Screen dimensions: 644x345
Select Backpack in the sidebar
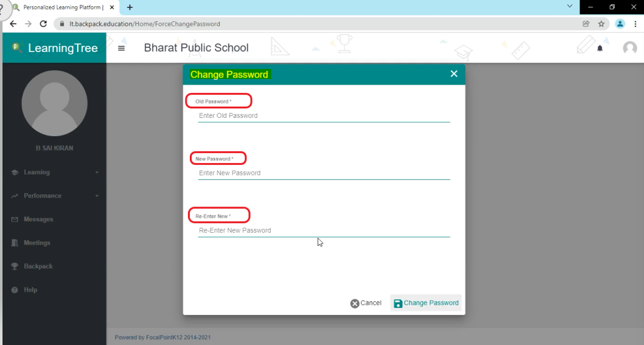[38, 267]
